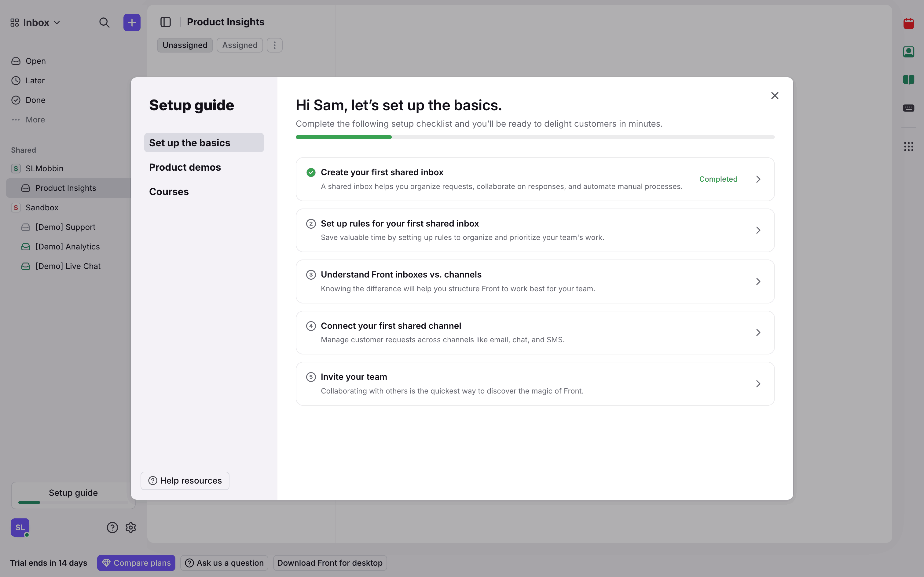Click the completed checkmark on first step
Image resolution: width=924 pixels, height=577 pixels.
(x=311, y=172)
